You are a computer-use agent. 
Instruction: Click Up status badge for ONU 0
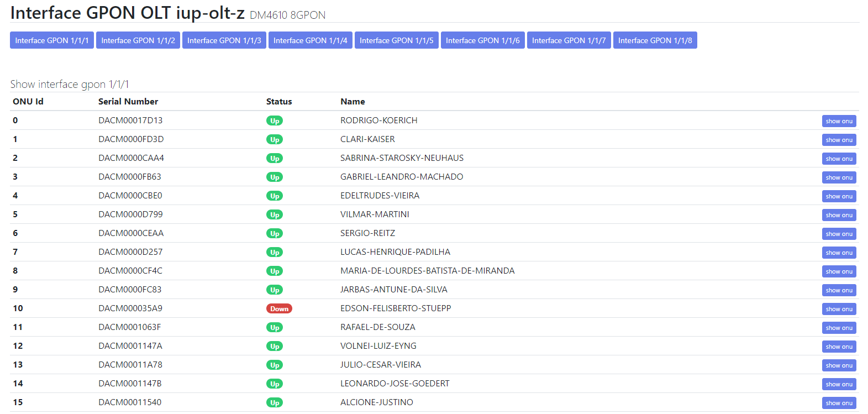pos(275,120)
